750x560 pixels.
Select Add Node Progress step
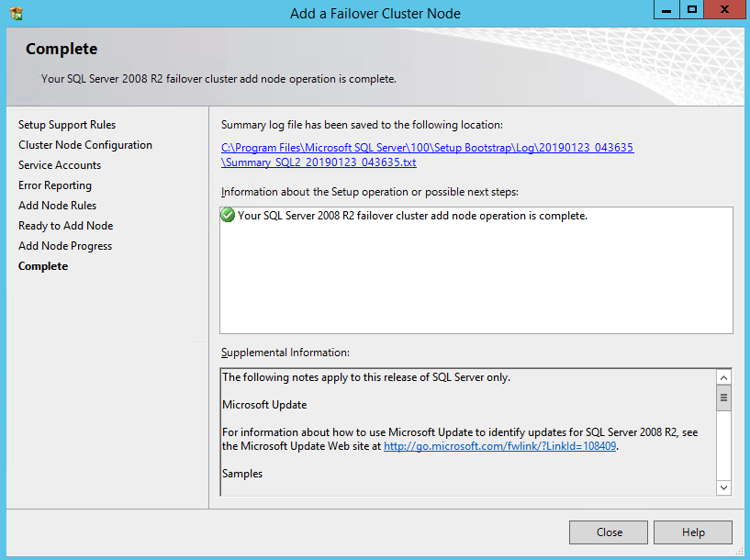click(x=65, y=246)
